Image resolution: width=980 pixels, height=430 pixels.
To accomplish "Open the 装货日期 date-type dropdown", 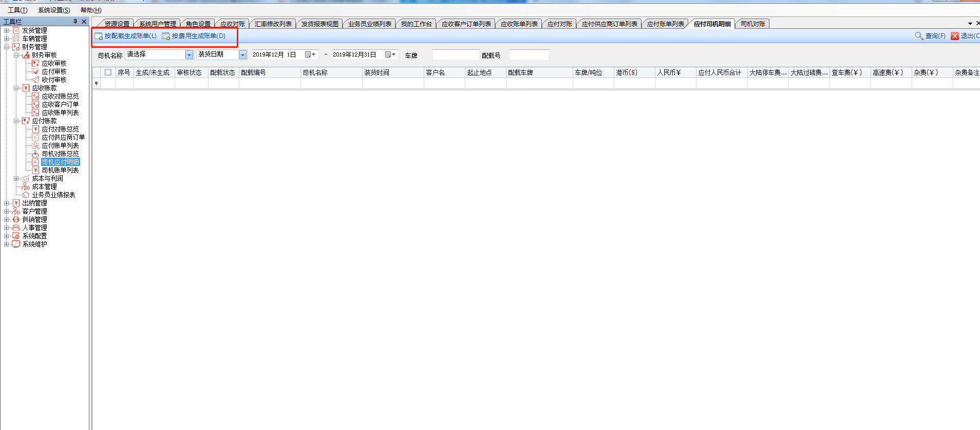I will click(x=242, y=55).
